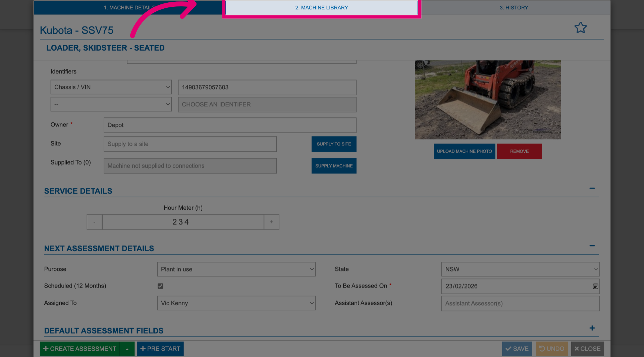Open the skidsteer machine photo

(488, 100)
